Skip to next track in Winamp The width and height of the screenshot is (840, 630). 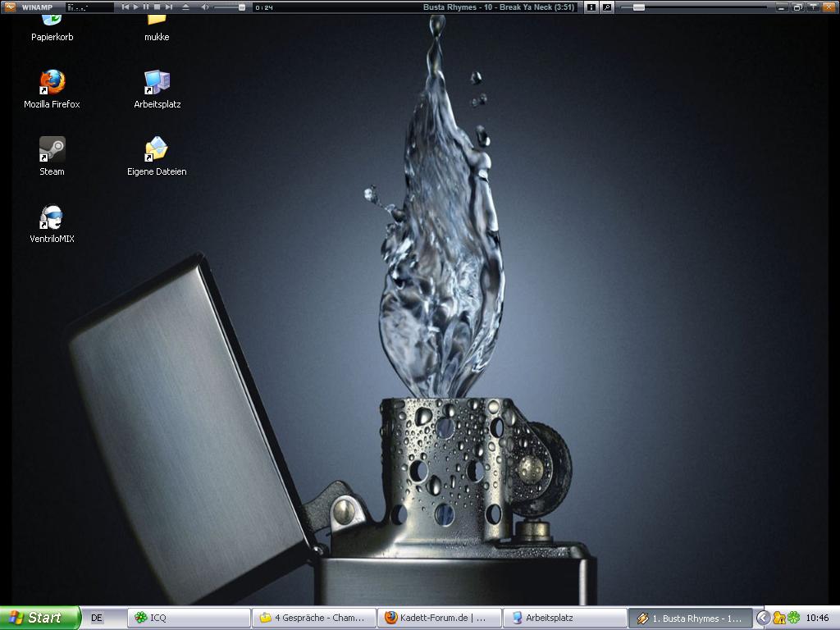pyautogui.click(x=168, y=7)
